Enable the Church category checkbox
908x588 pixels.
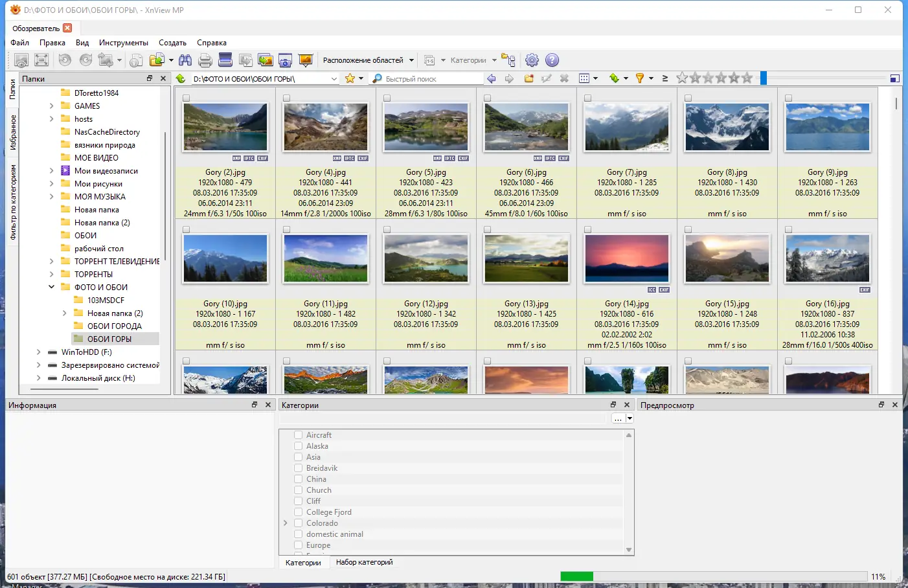(x=299, y=490)
